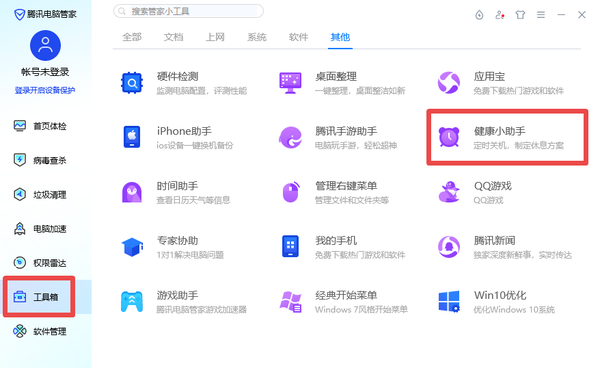
Task: Open the 腾讯新闻 icon
Action: coord(448,247)
